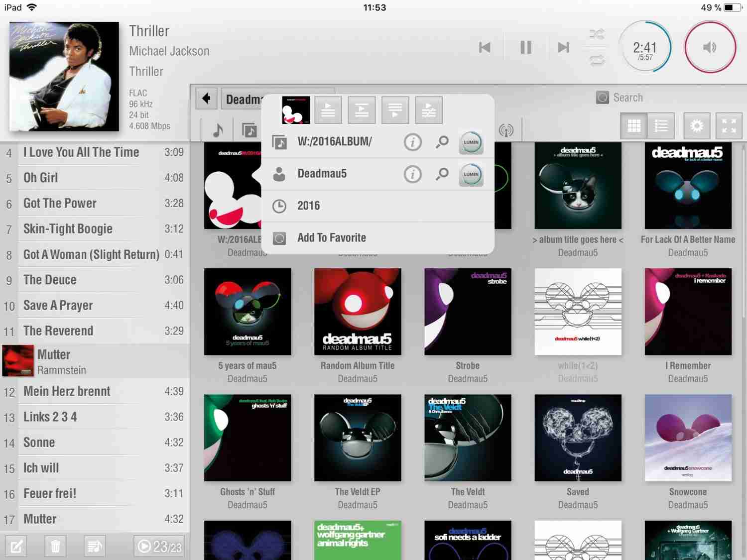The height and width of the screenshot is (560, 747).
Task: Open 5 years of mau5 album
Action: pyautogui.click(x=248, y=312)
